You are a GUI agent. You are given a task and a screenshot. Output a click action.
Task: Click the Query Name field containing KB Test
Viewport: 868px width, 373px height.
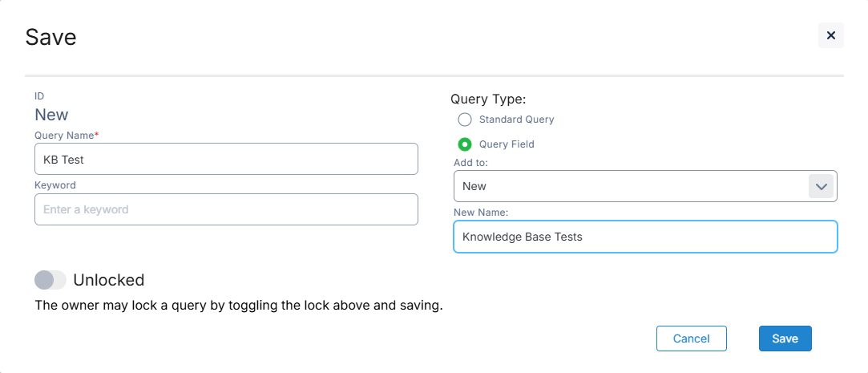[226, 159]
